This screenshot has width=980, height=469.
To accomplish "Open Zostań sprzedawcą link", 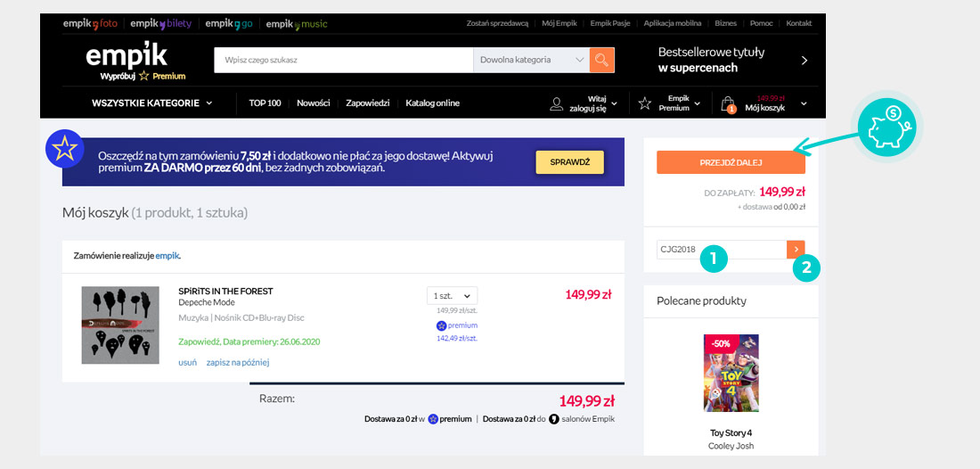I will (x=497, y=23).
